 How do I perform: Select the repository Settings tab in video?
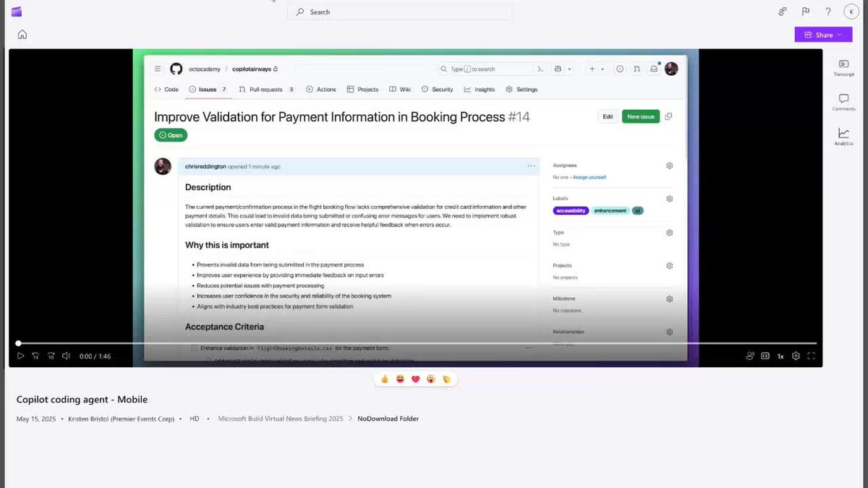click(522, 90)
